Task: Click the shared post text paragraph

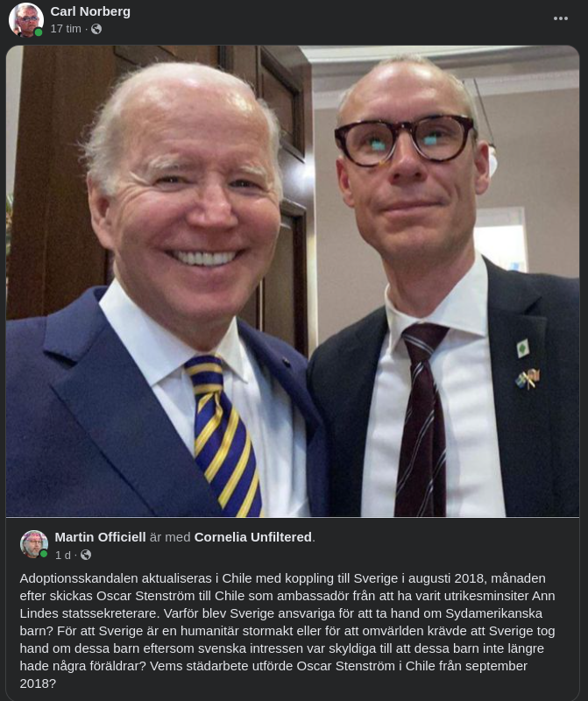Action: (287, 631)
